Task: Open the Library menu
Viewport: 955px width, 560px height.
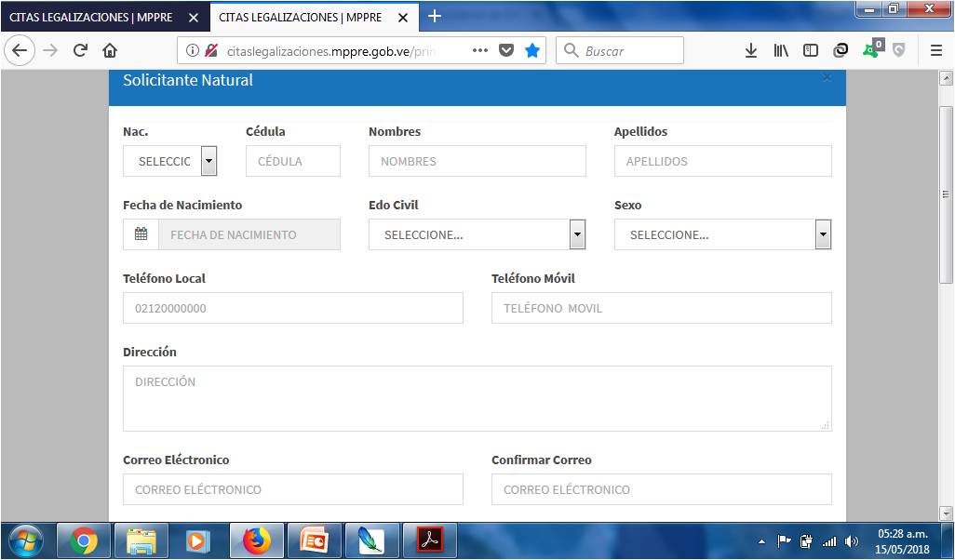Action: coord(781,50)
